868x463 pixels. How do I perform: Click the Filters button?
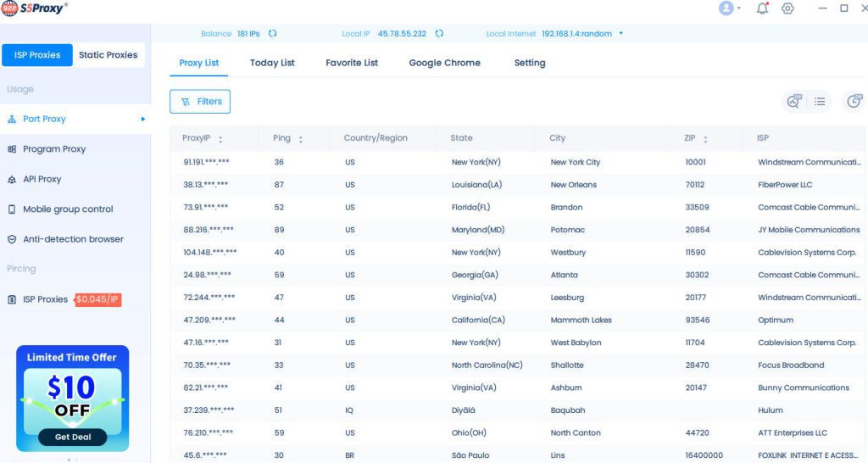pyautogui.click(x=200, y=102)
